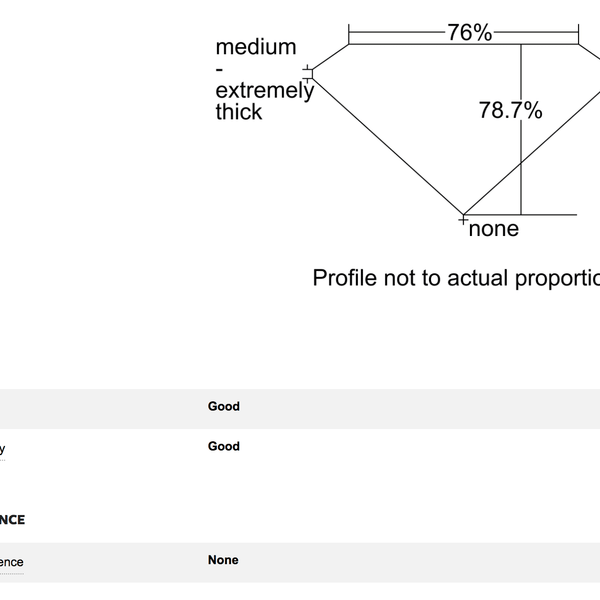Click the first 'Good' grade in the gray row

224,406
